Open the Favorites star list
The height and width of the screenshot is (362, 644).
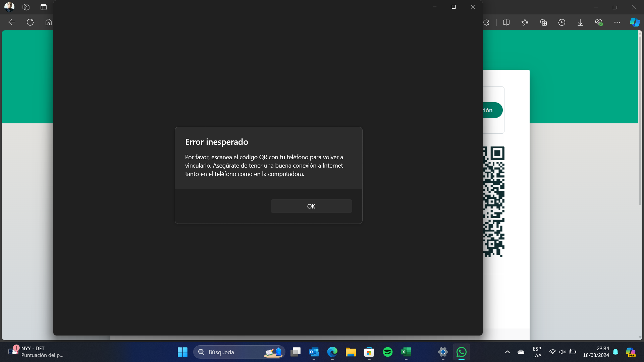[x=525, y=22]
